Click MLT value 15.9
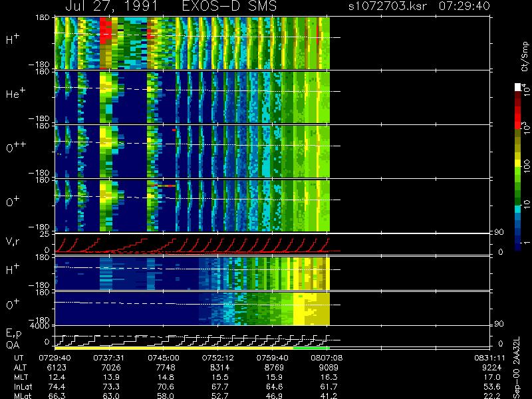The image size is (532, 399). [x=274, y=377]
